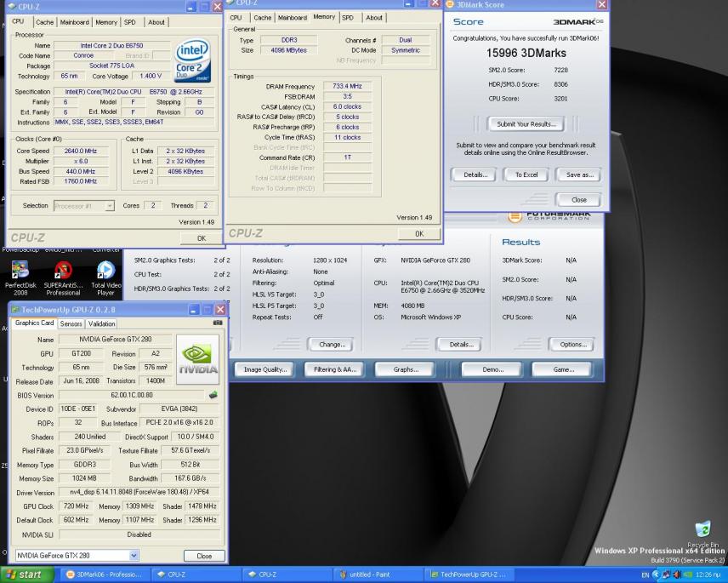Image resolution: width=728 pixels, height=583 pixels.
Task: Click the Intel Core 2 Duo logo
Action: click(x=193, y=61)
